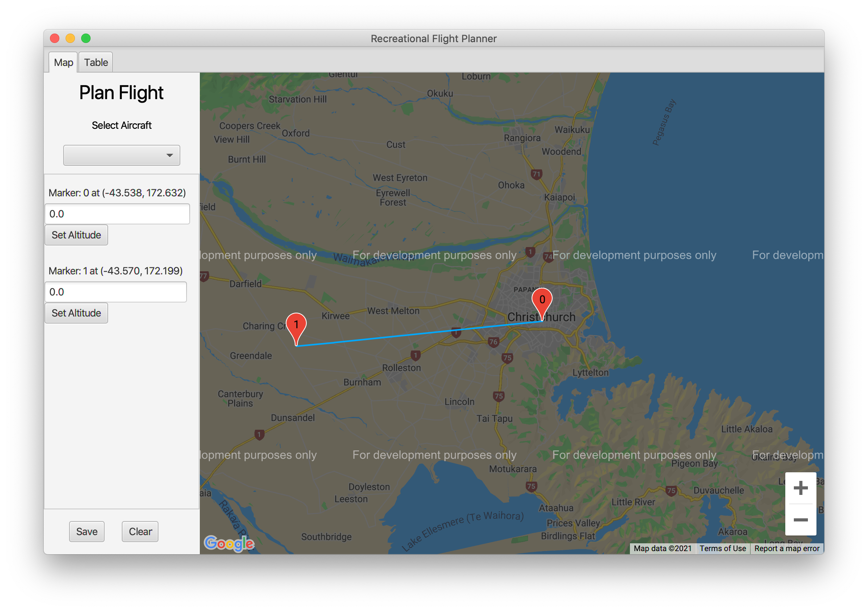This screenshot has width=868, height=612.
Task: Click the Map data ©2021 text
Action: 662,548
